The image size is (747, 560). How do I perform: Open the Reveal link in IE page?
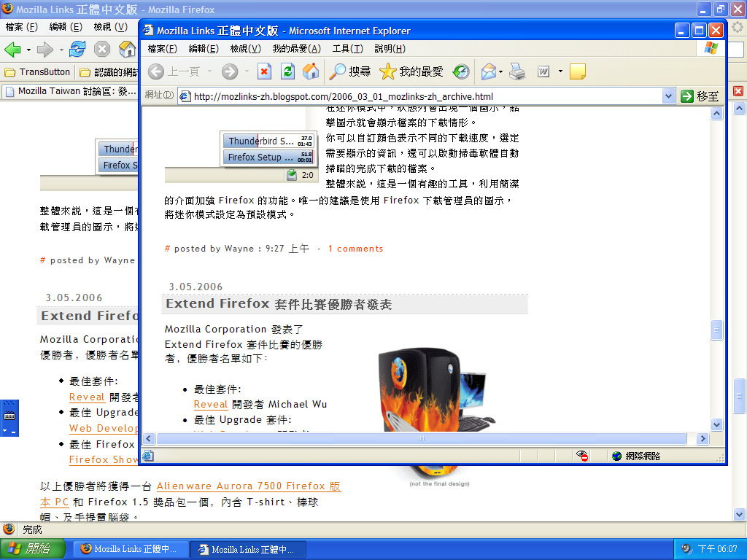[x=211, y=404]
